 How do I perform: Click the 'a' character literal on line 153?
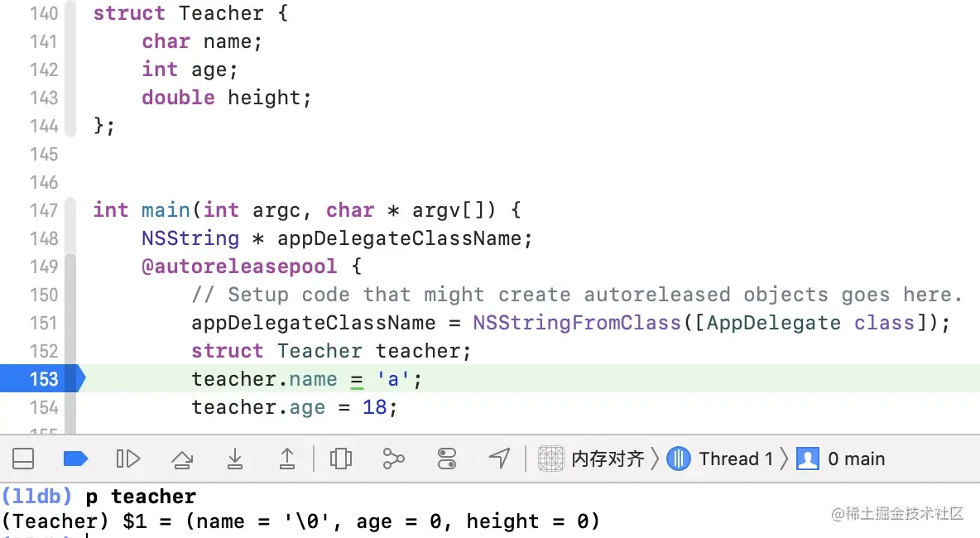pyautogui.click(x=393, y=379)
